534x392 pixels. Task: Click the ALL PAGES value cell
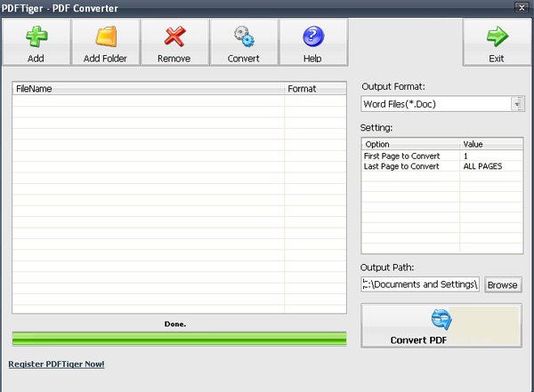point(482,166)
